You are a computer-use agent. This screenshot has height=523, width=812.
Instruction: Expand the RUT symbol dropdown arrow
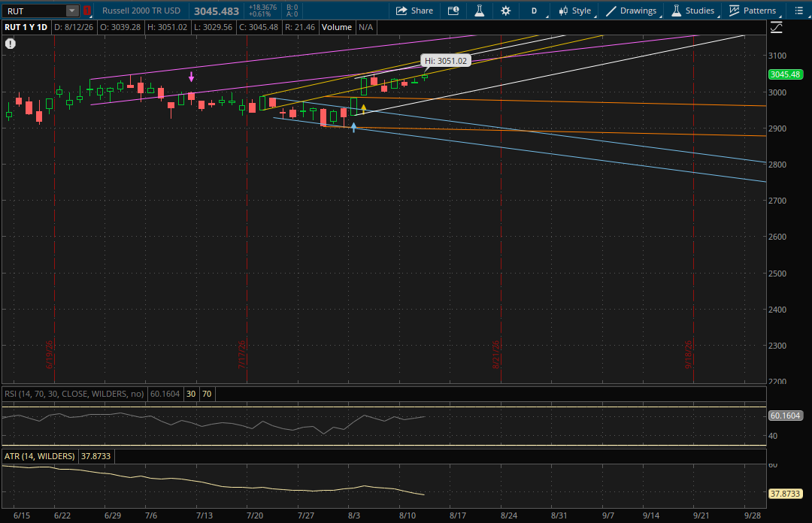72,11
